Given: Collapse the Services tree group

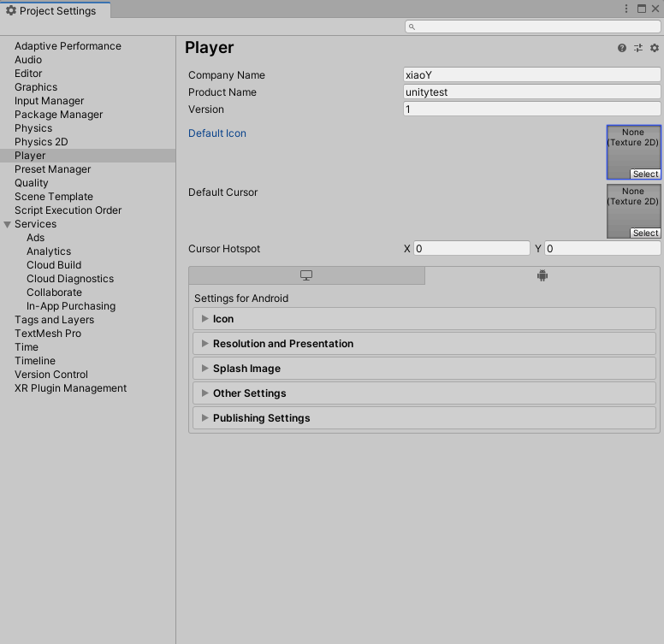Looking at the screenshot, I should (7, 224).
